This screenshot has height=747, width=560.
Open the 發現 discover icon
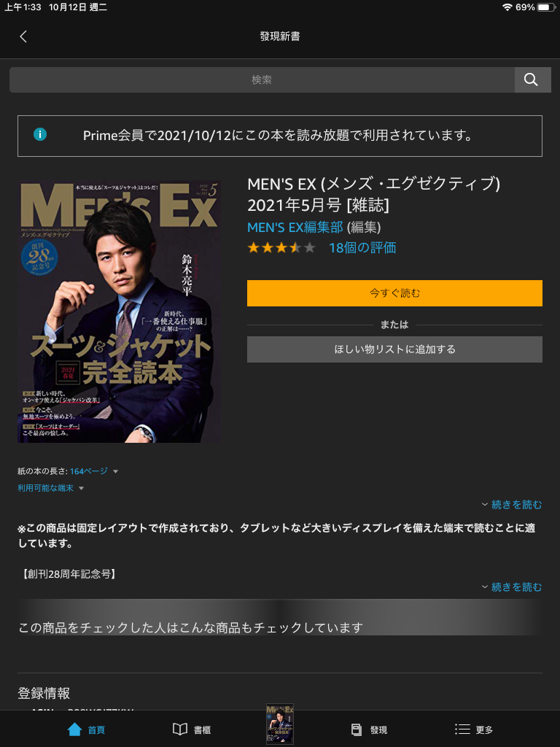click(x=356, y=729)
